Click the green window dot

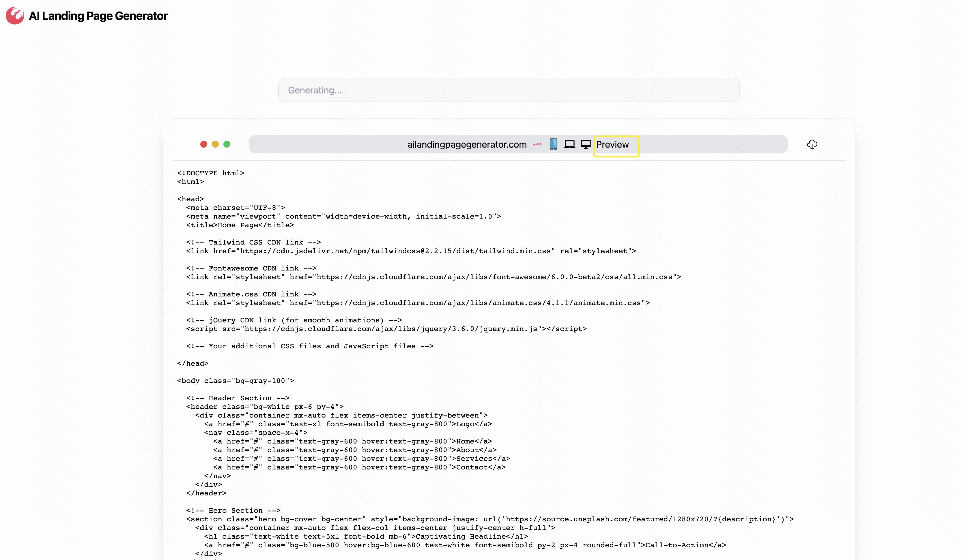point(227,144)
